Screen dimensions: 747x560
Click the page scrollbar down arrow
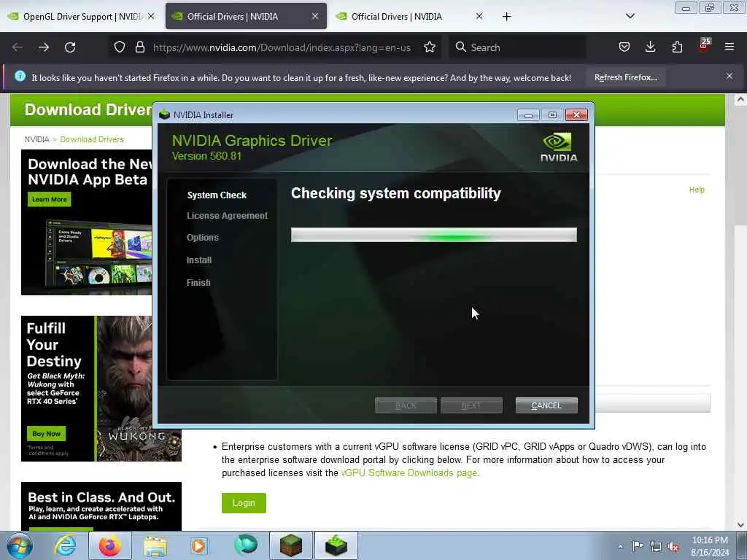click(740, 525)
